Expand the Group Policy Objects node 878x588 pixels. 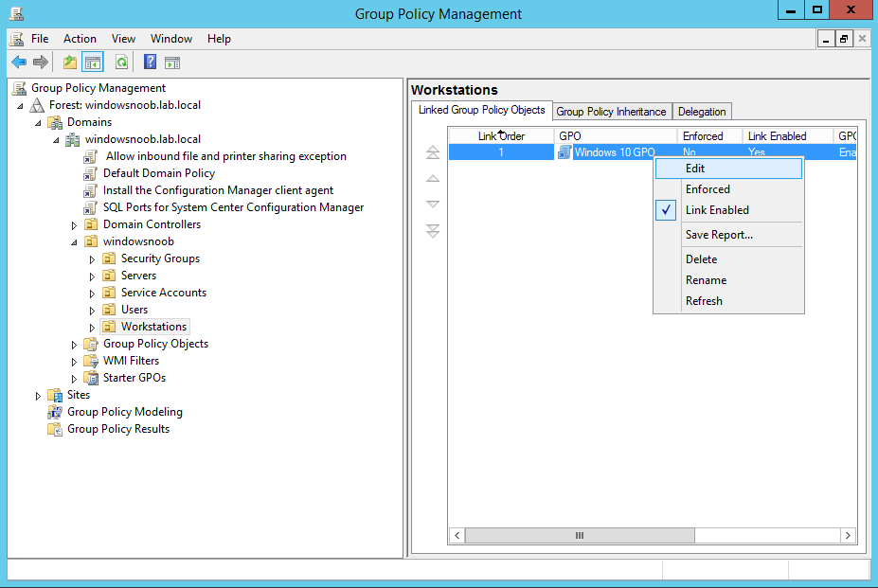[x=75, y=344]
